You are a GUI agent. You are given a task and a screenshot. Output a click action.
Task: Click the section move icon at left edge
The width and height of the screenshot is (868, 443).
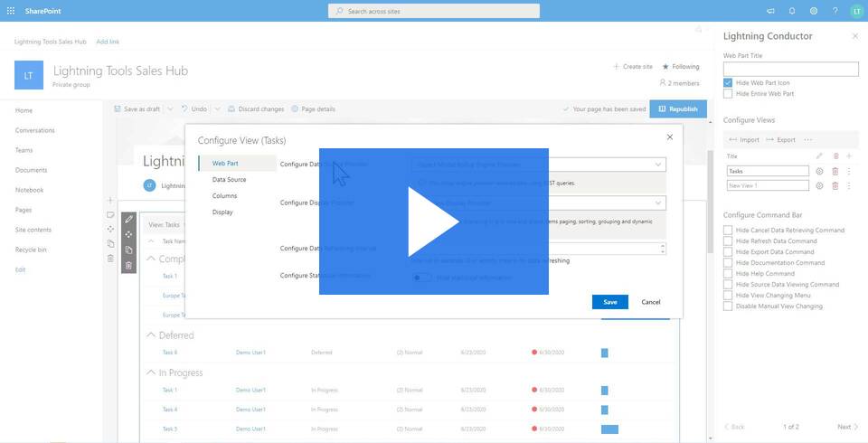click(x=110, y=229)
